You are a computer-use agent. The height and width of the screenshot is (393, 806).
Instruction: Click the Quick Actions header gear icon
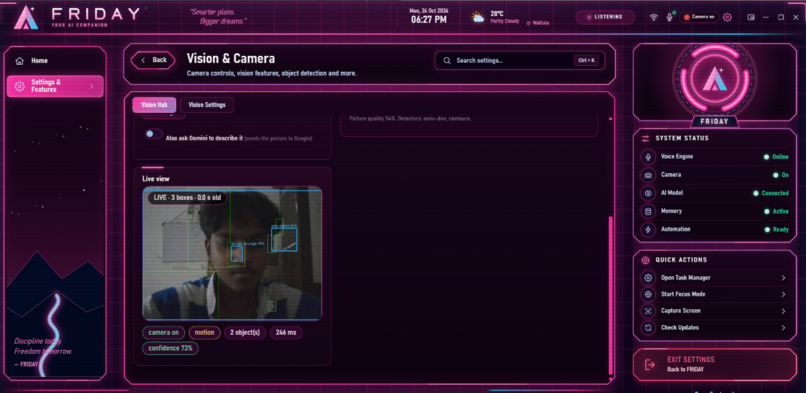pyautogui.click(x=645, y=260)
